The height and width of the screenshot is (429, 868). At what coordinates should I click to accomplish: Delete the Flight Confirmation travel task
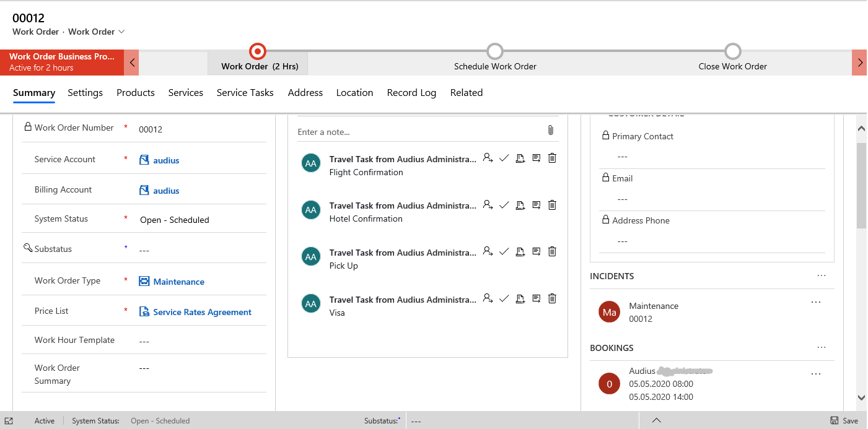coord(552,158)
